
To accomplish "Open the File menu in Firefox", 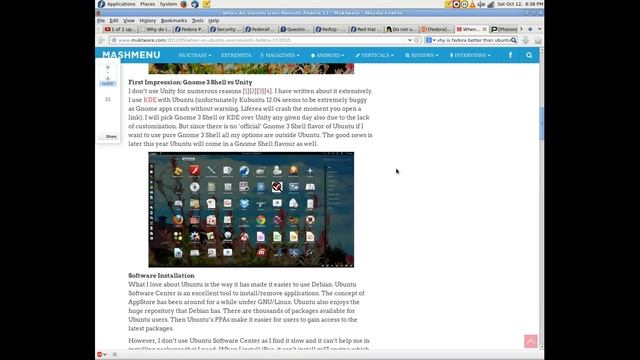I will click(101, 20).
